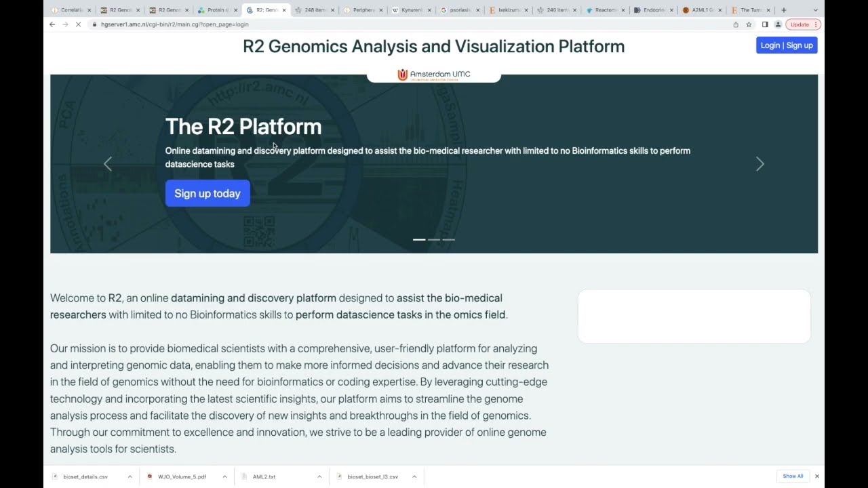Close the downloads bar
868x488 pixels.
[817, 476]
